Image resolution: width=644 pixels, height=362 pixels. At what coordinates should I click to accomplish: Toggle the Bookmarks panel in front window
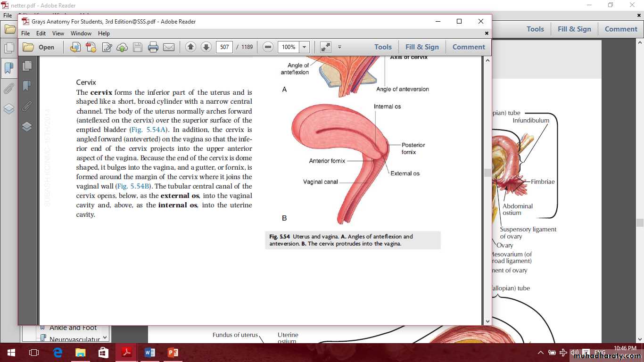click(x=27, y=86)
